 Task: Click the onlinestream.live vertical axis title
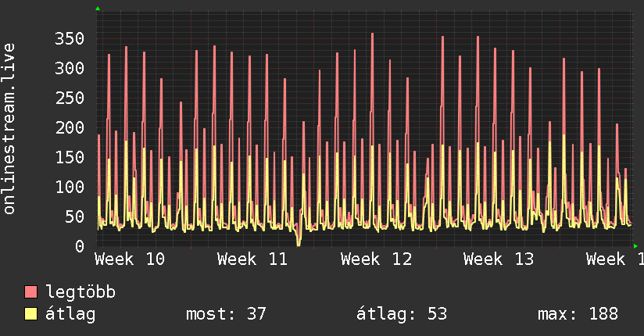[x=9, y=129]
